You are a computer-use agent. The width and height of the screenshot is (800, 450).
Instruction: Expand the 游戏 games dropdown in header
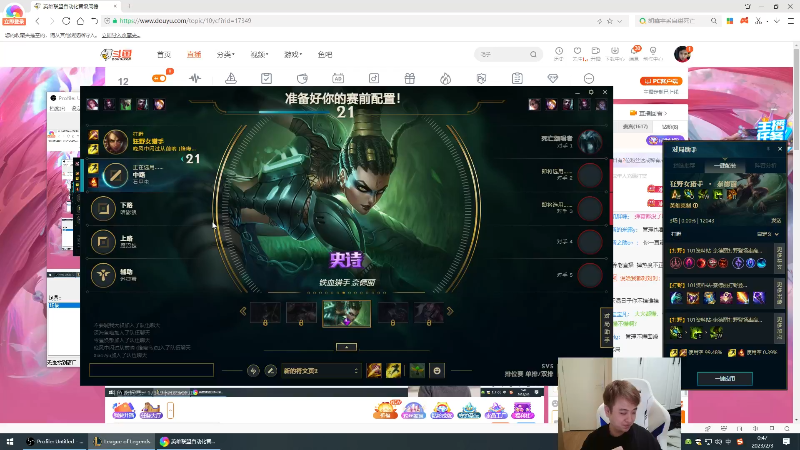click(293, 55)
